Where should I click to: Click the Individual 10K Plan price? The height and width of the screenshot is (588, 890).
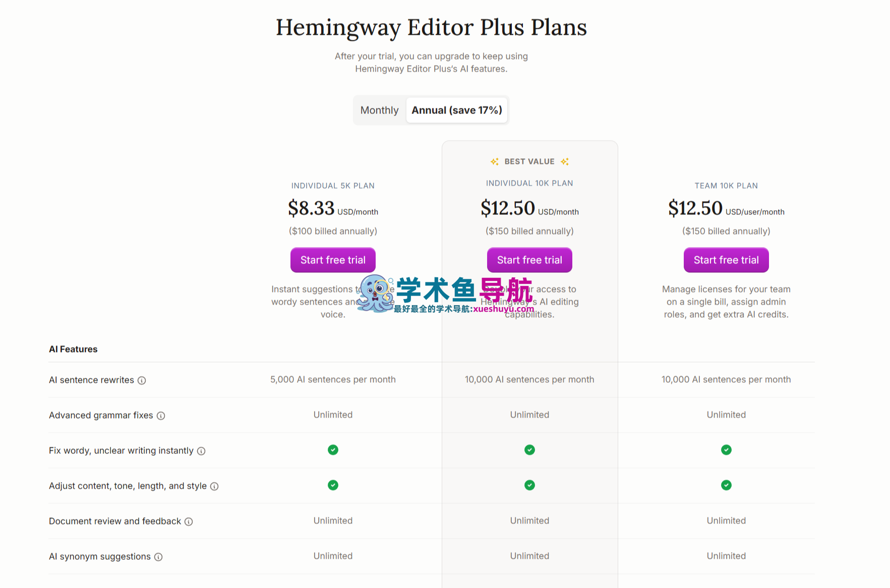(508, 207)
